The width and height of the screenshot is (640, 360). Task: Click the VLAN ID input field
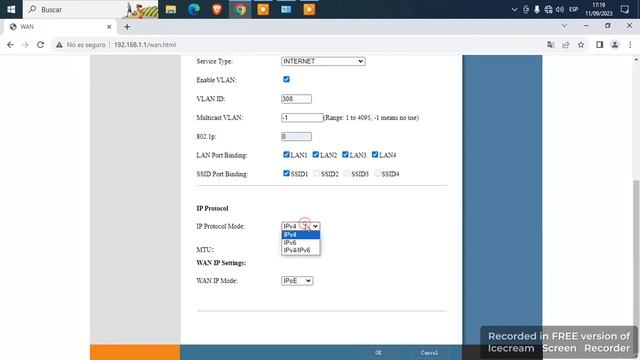pos(296,99)
